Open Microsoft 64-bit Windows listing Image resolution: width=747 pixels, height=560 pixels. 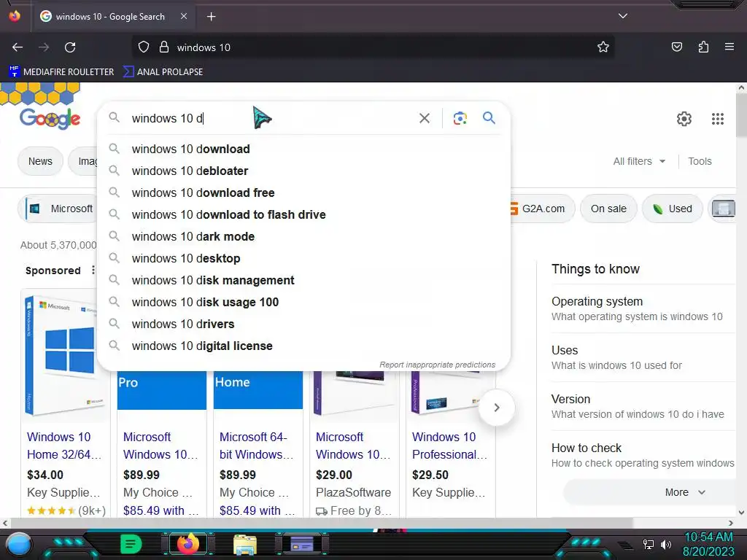pyautogui.click(x=256, y=446)
